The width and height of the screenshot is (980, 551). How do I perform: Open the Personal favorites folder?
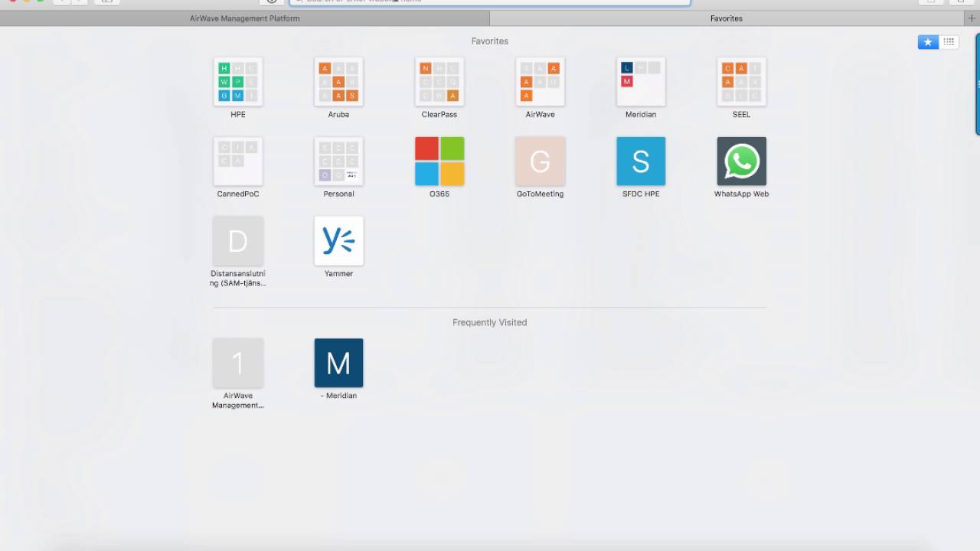point(338,161)
